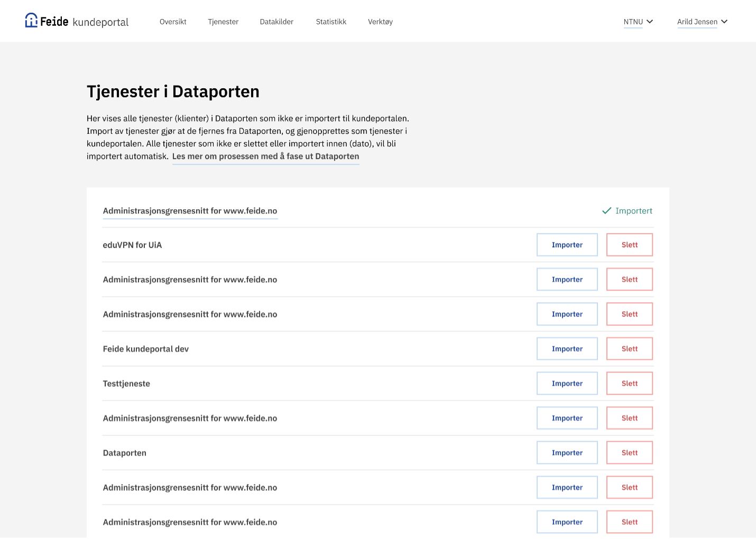This screenshot has width=756, height=539.
Task: Click the Tjenester i Dataporten heading
Action: (x=173, y=91)
